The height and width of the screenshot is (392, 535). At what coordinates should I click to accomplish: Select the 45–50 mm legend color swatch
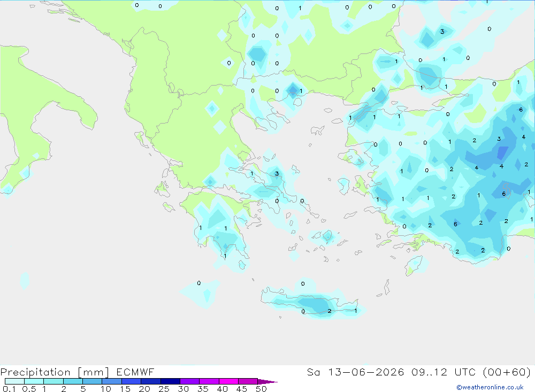pyautogui.click(x=248, y=381)
